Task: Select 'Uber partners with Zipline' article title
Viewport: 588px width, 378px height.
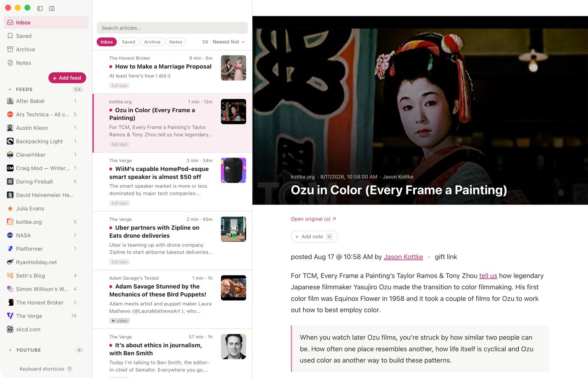Action: 155,232
